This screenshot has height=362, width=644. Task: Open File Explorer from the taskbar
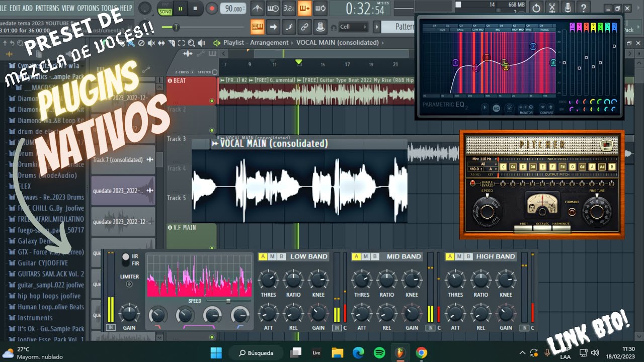tap(337, 352)
